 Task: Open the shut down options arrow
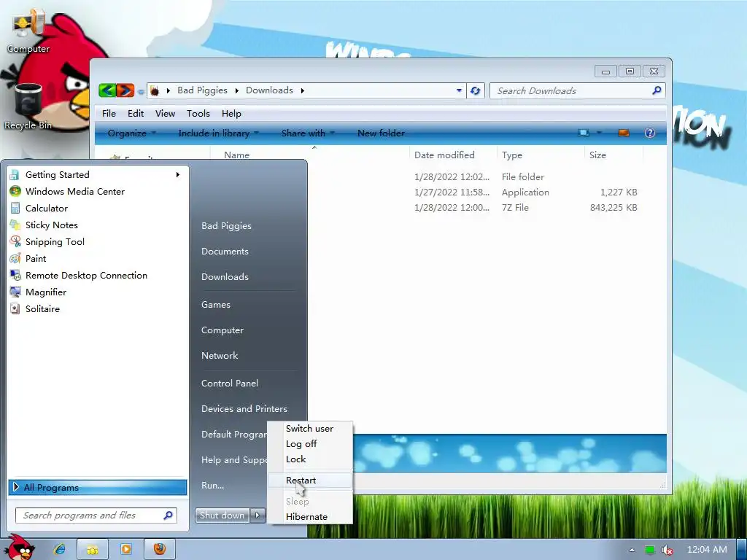click(258, 515)
